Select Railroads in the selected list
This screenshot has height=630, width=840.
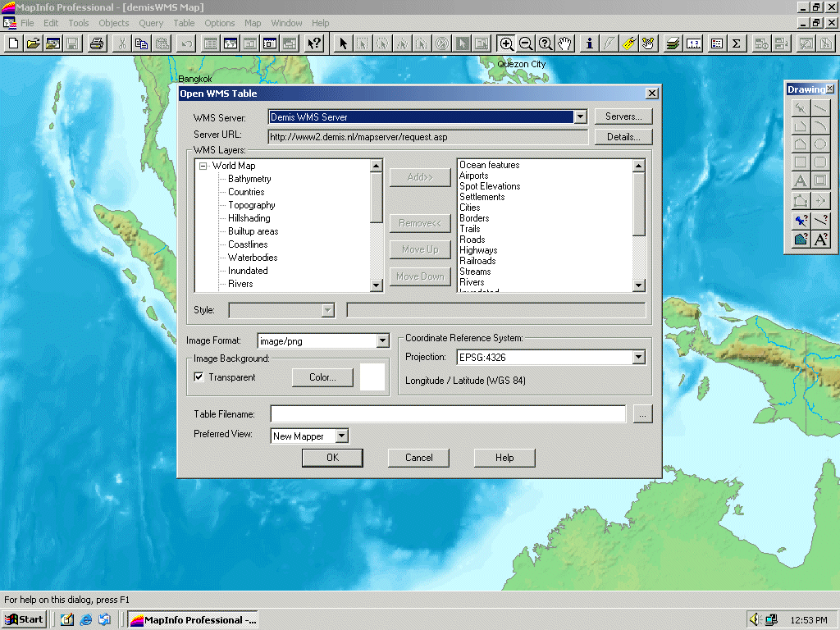click(478, 261)
